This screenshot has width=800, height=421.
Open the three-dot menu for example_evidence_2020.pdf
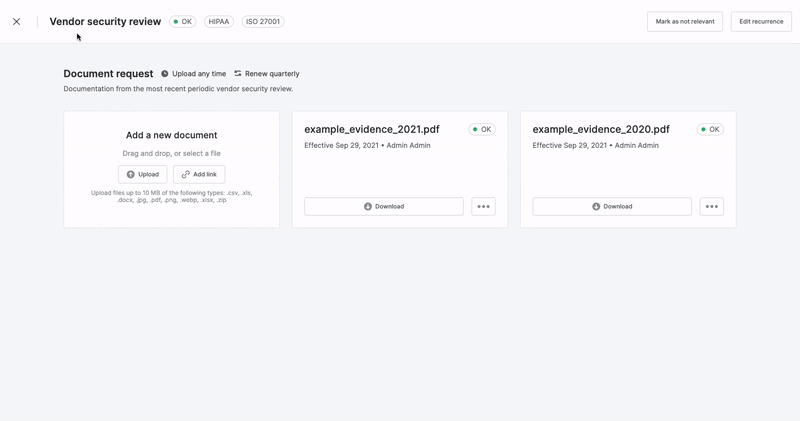point(712,207)
